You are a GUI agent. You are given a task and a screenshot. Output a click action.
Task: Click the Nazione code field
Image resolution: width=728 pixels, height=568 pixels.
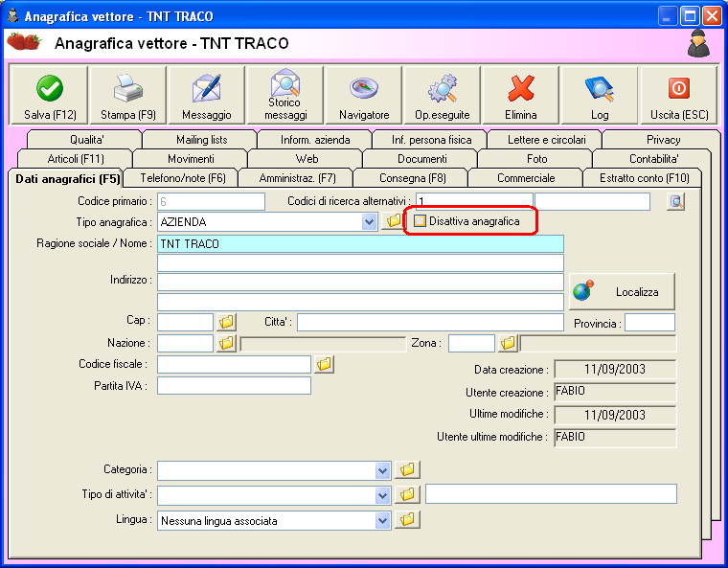(185, 343)
